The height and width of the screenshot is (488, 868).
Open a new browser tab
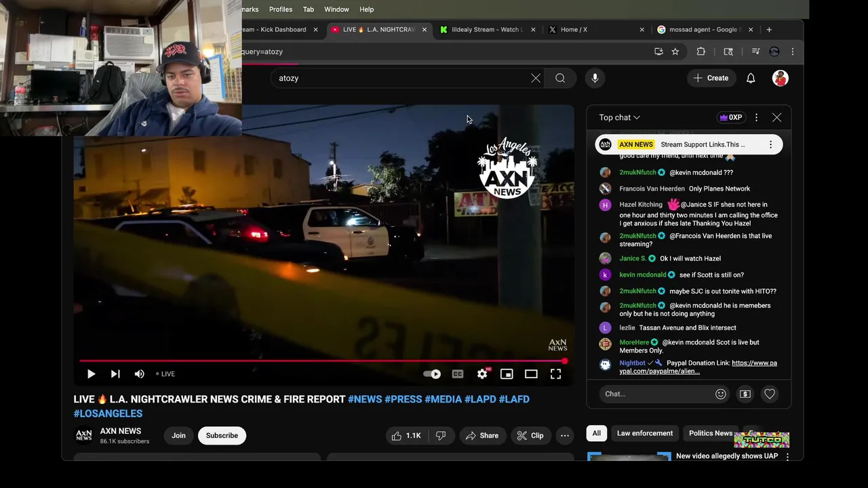tap(769, 30)
